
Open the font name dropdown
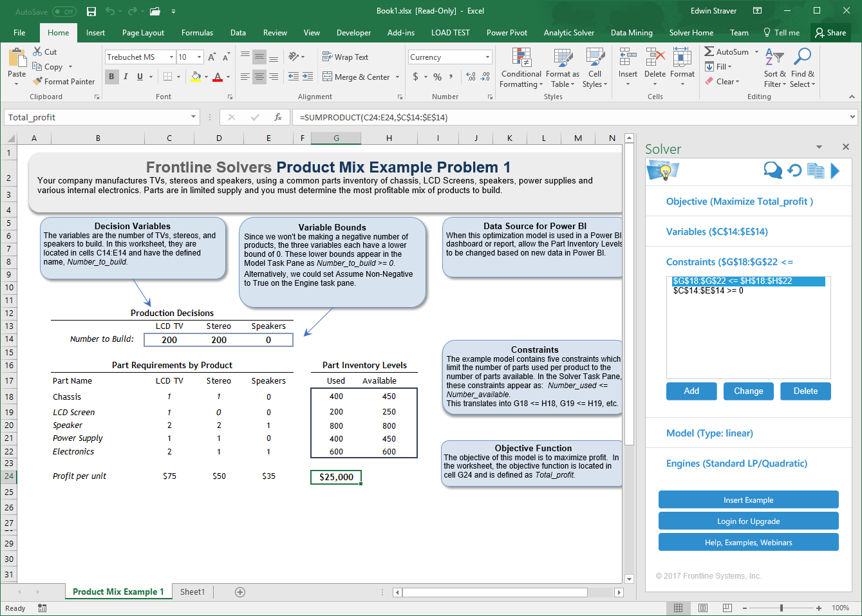(171, 57)
